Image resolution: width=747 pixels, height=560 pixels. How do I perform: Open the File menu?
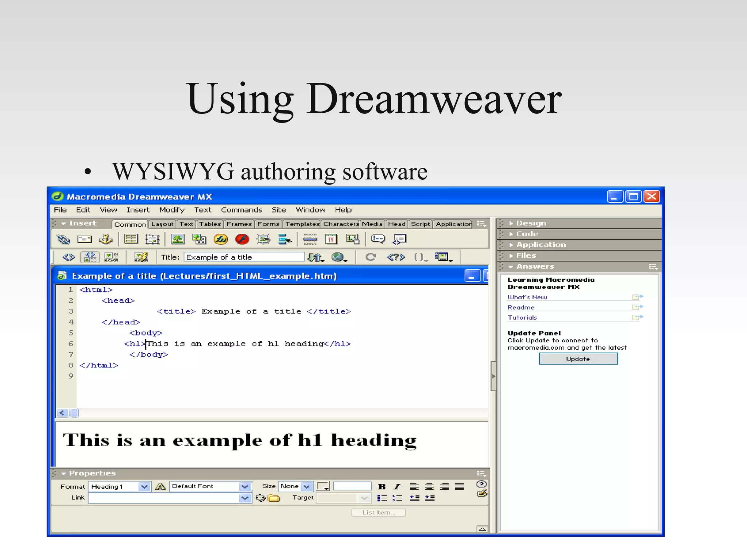60,210
